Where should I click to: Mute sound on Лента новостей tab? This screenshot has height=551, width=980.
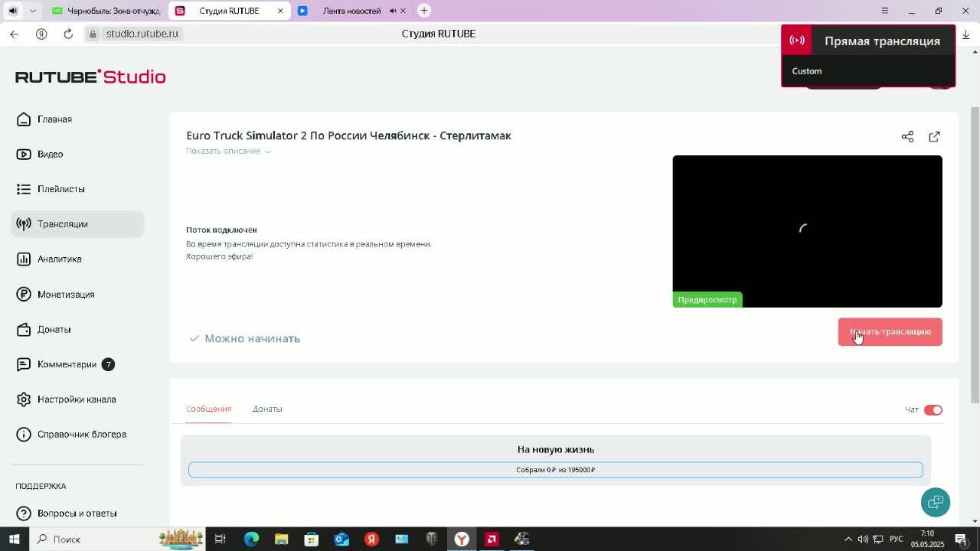point(393,11)
